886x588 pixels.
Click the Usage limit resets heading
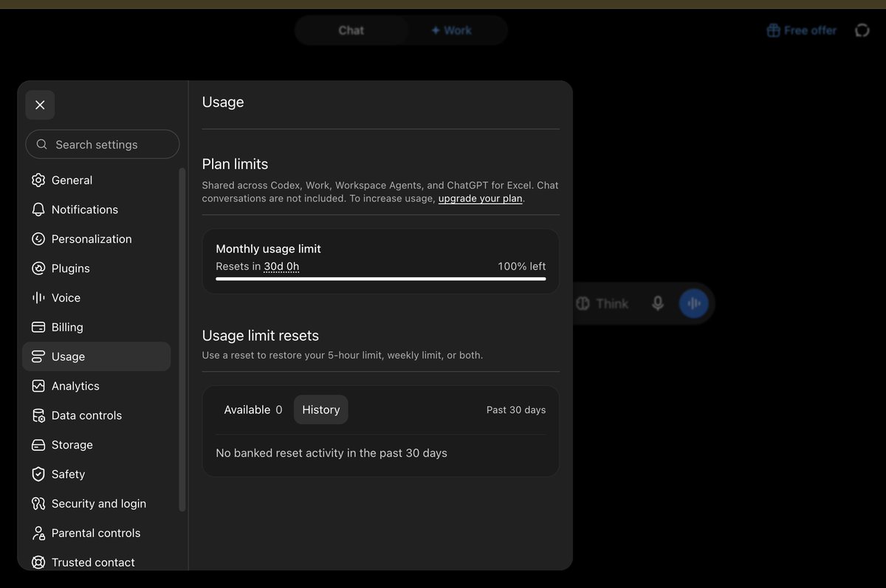(x=261, y=336)
